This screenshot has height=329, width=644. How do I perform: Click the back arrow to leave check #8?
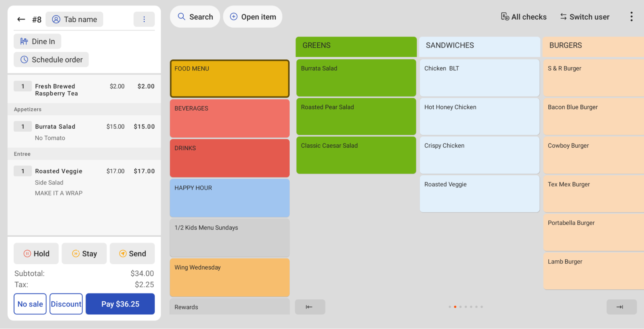(x=21, y=19)
